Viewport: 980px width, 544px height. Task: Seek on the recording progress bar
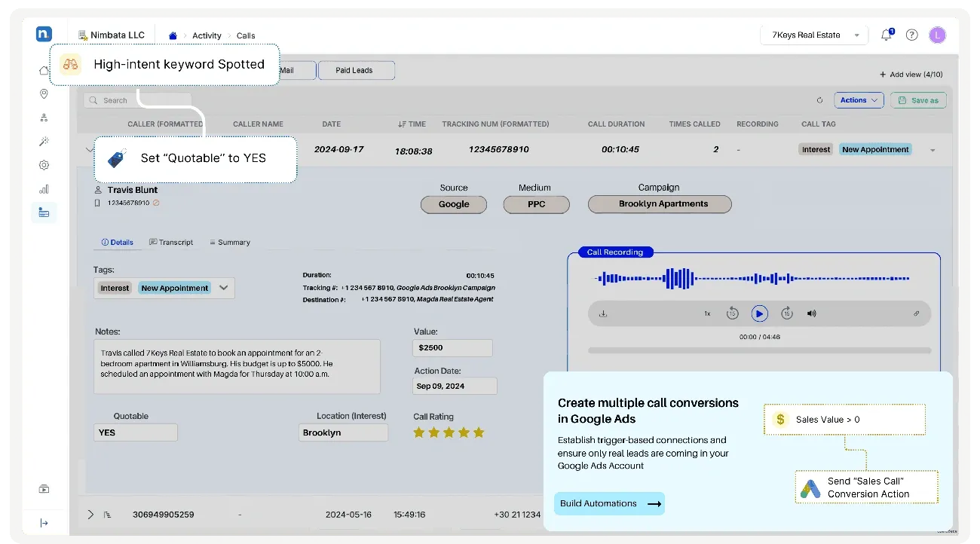[x=759, y=350]
